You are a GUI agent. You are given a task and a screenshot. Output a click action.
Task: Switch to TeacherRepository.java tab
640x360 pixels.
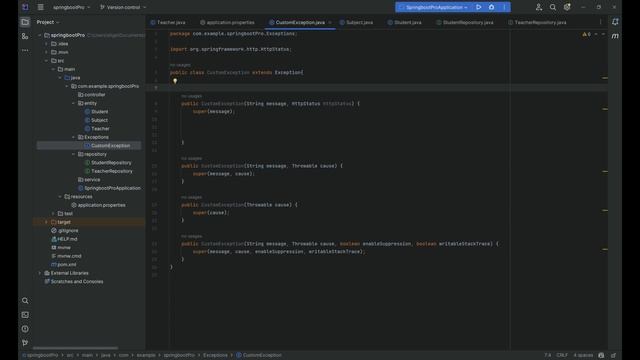537,22
